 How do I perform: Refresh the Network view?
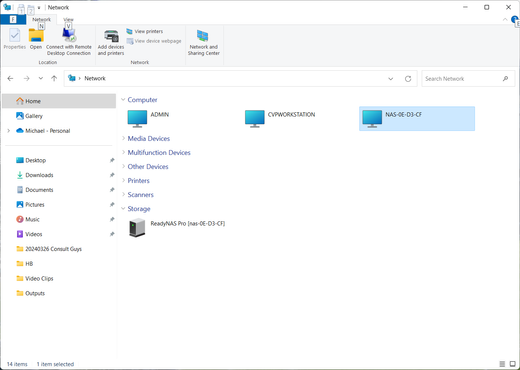[408, 79]
